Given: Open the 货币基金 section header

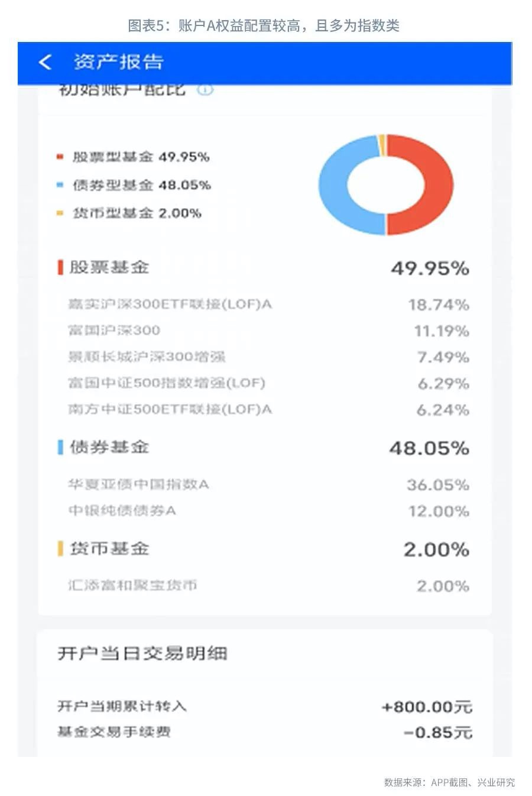Looking at the screenshot, I should (x=109, y=549).
